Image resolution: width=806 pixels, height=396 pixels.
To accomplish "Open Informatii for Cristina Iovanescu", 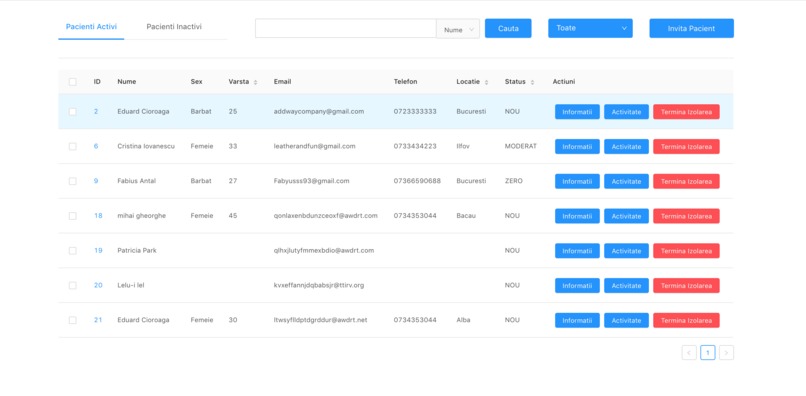I will coord(577,147).
